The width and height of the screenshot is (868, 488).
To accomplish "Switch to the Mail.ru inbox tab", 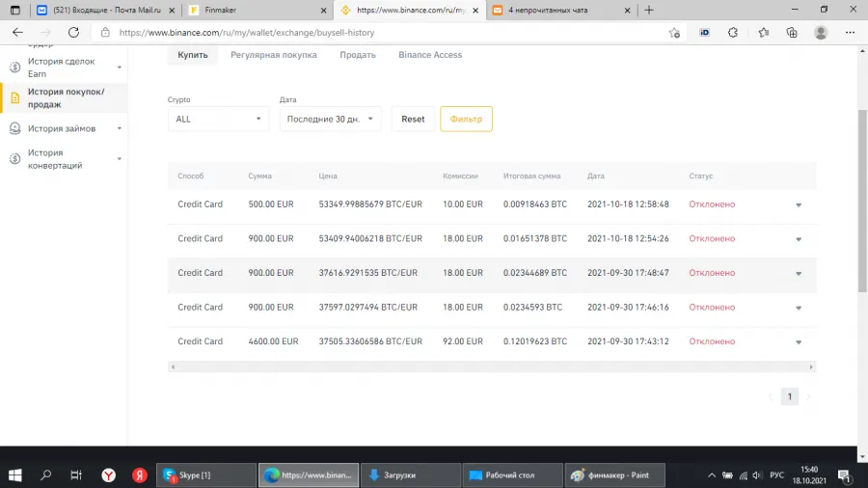I will pos(105,10).
